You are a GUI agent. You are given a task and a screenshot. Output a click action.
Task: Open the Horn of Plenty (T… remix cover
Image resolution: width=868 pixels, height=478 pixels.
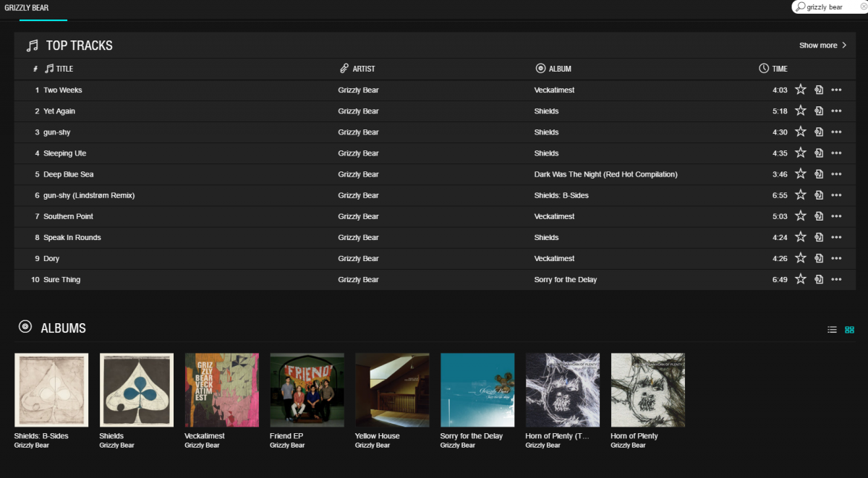point(563,390)
